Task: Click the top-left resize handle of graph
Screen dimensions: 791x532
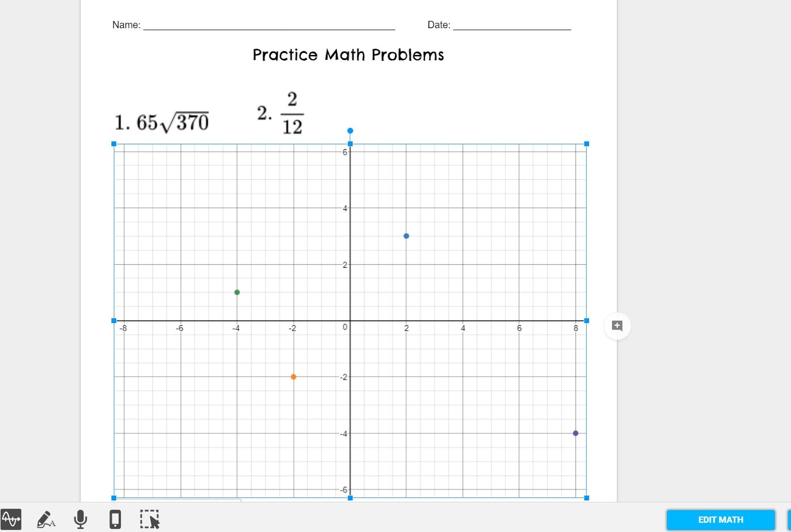Action: point(114,144)
